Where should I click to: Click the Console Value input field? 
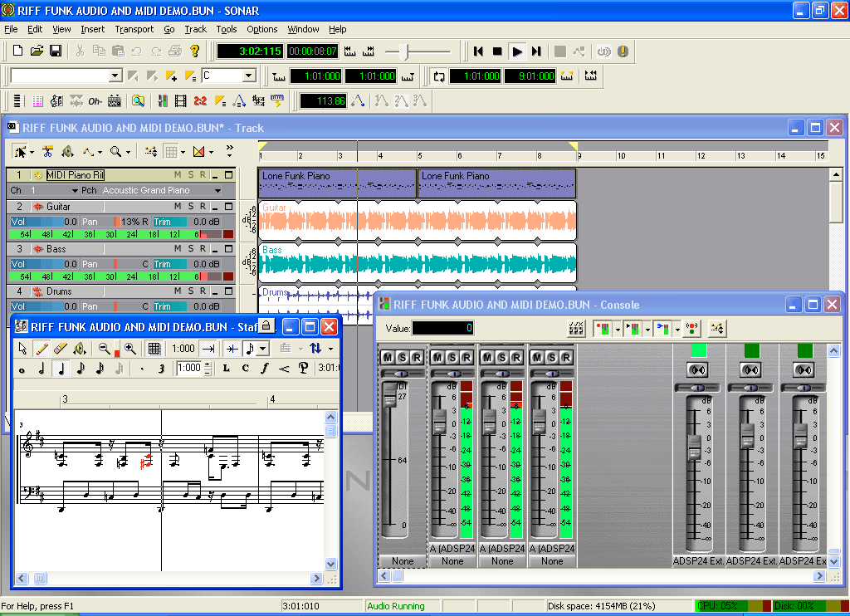pyautogui.click(x=442, y=328)
